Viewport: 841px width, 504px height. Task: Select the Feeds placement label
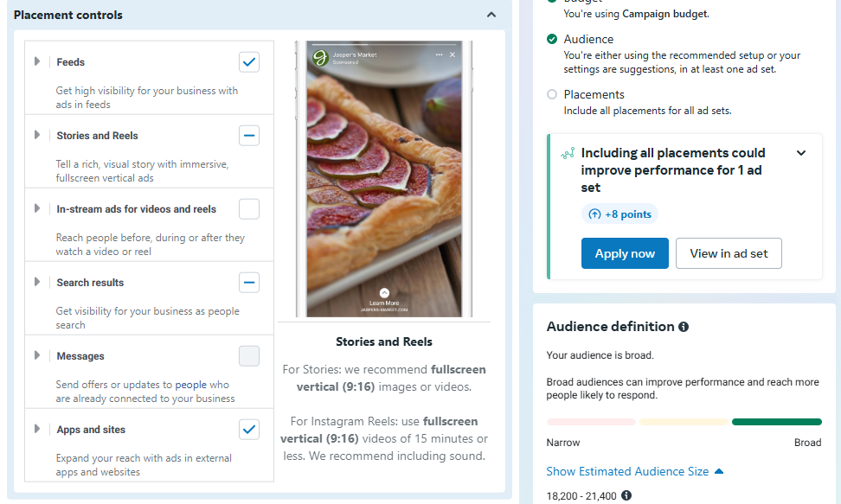tap(71, 62)
